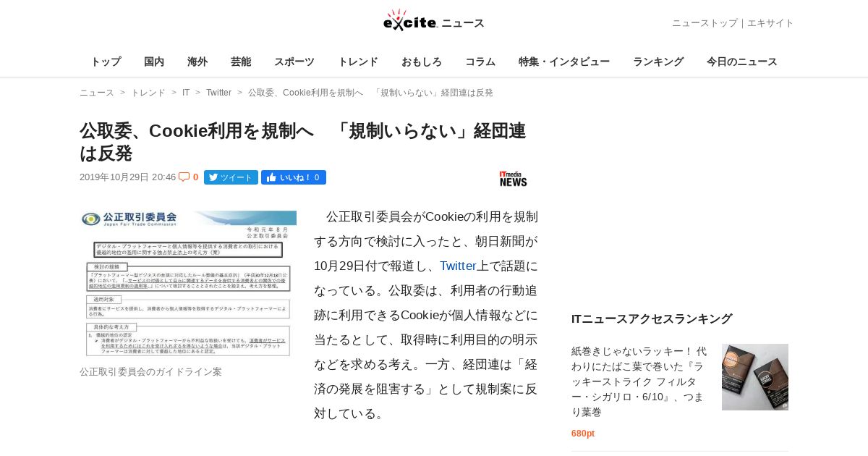Click Twitter in the breadcrumb

coord(218,93)
